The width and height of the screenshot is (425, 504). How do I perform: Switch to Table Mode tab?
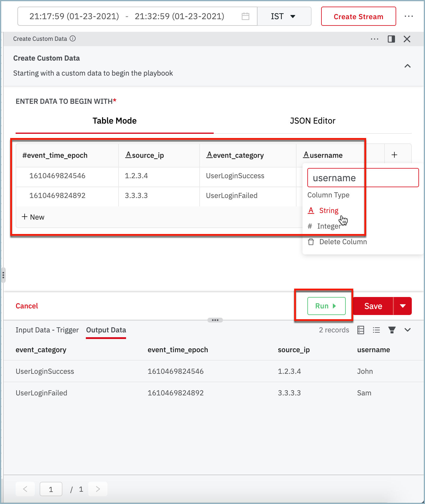click(114, 121)
